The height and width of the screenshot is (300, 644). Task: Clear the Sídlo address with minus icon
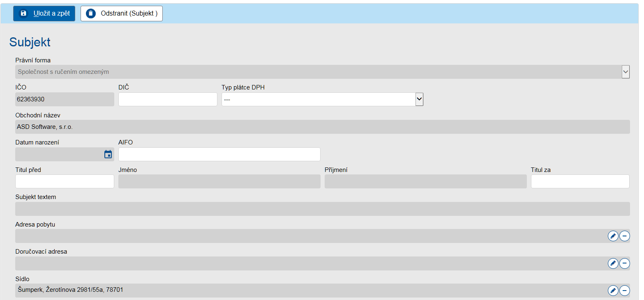(x=624, y=291)
